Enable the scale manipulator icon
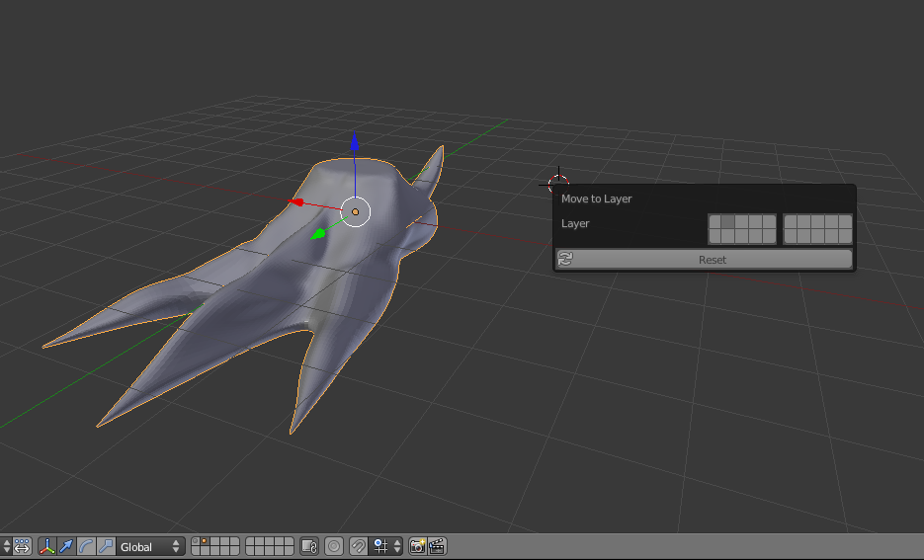Image resolution: width=924 pixels, height=560 pixels. tap(106, 546)
